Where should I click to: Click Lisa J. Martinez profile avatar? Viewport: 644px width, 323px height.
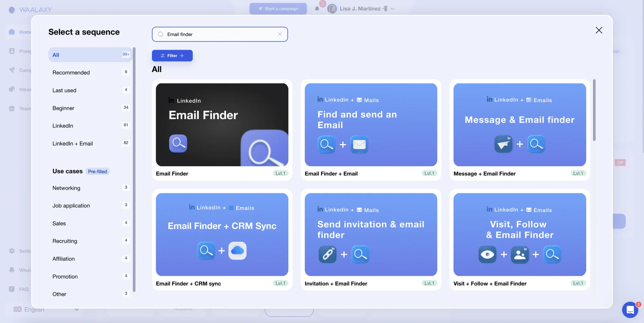(332, 9)
